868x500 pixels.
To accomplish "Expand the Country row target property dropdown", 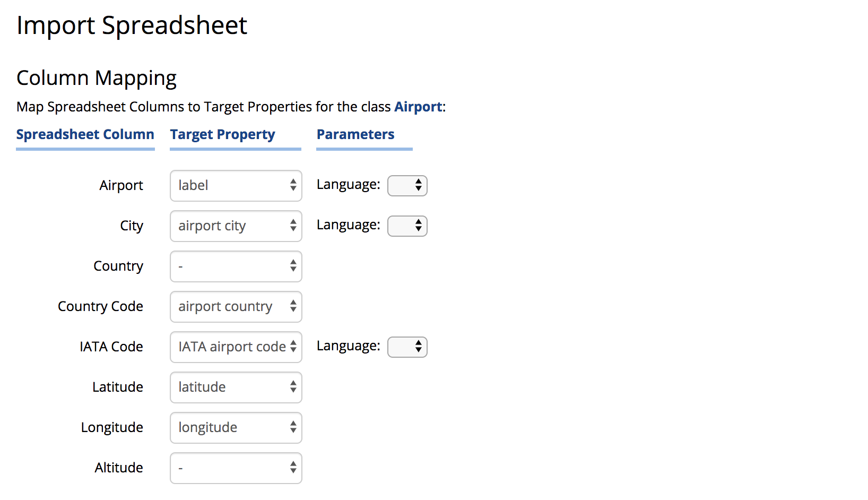I will (236, 266).
